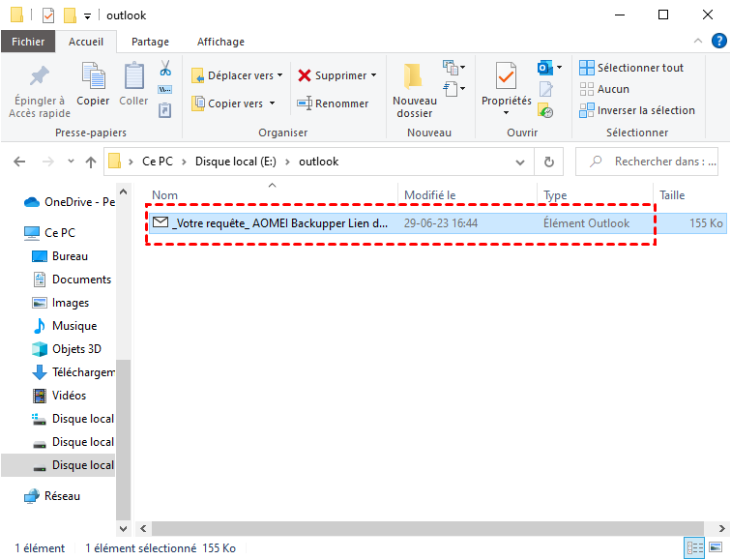Open the Accès facile dropdown icon
This screenshot has width=731, height=560.
pyautogui.click(x=453, y=89)
